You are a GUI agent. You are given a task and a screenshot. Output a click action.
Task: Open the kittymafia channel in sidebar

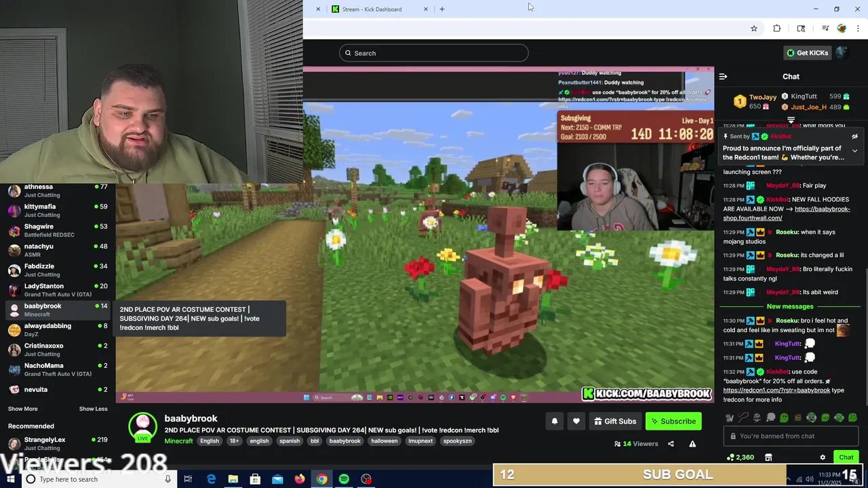click(x=58, y=211)
